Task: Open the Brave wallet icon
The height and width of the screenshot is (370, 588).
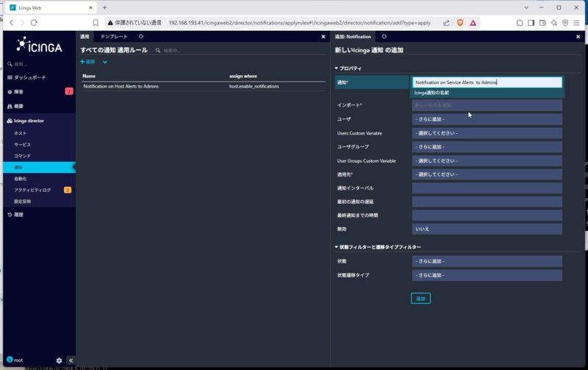Action: pos(542,23)
